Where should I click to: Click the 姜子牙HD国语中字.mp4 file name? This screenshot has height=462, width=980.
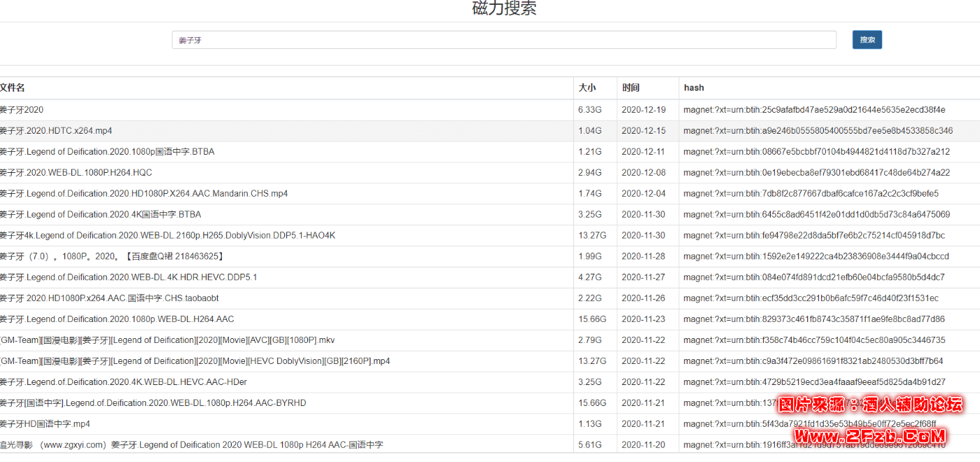tap(45, 424)
